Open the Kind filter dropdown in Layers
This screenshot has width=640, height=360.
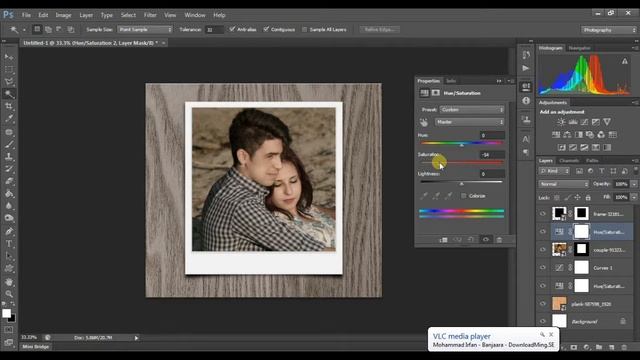[554, 171]
